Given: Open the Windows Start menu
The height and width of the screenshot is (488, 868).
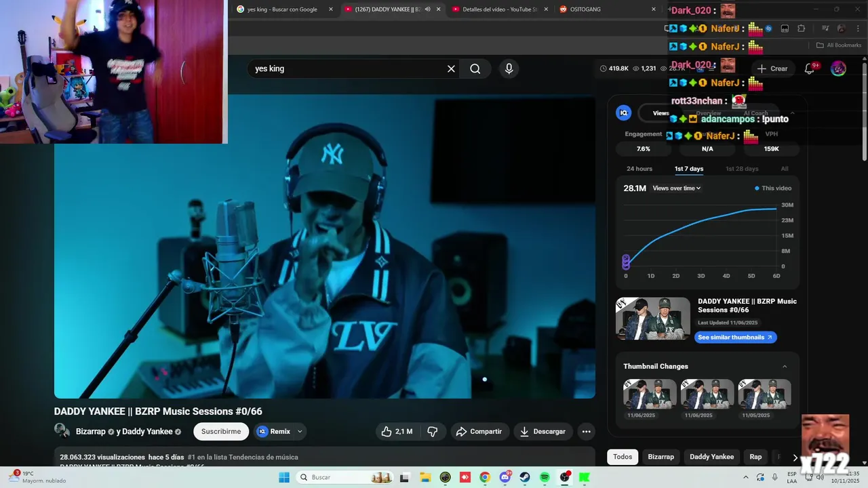Looking at the screenshot, I should click(x=284, y=477).
